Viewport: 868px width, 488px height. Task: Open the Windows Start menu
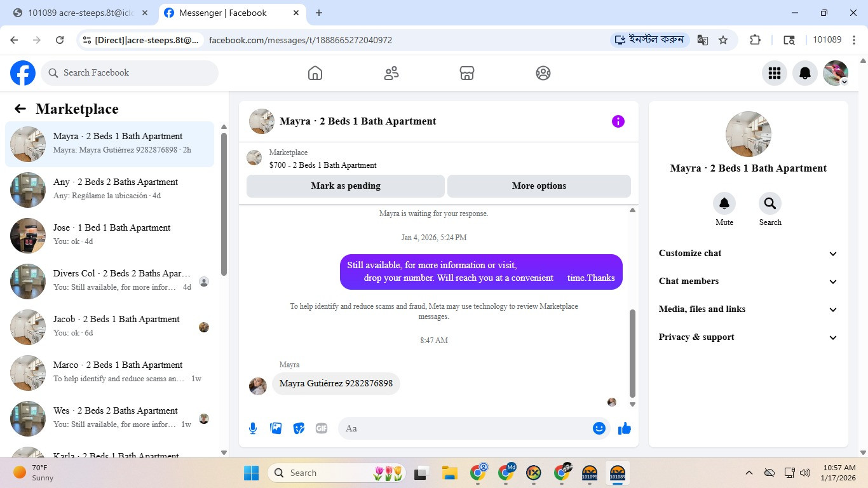[x=252, y=473]
